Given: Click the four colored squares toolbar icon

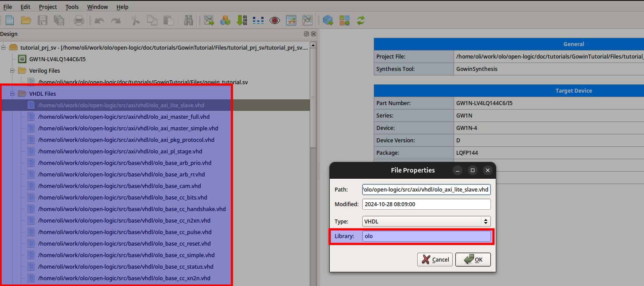Looking at the screenshot, I should [344, 20].
